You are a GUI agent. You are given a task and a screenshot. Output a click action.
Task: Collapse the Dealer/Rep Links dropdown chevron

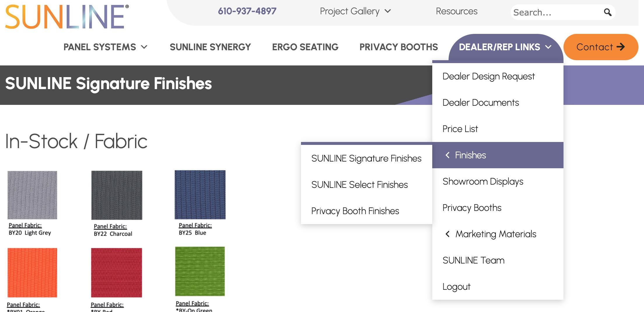pyautogui.click(x=548, y=47)
